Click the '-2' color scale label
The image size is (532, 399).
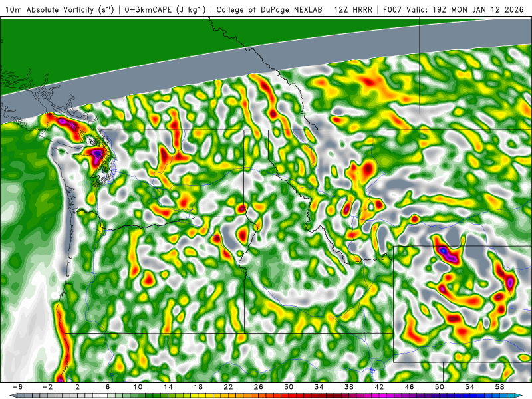47,387
